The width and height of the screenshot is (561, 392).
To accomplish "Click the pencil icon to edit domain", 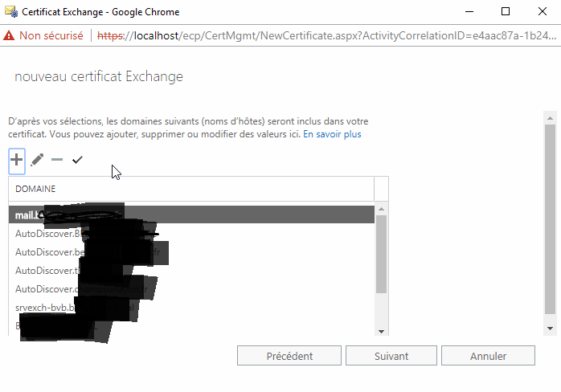I will coord(37,160).
